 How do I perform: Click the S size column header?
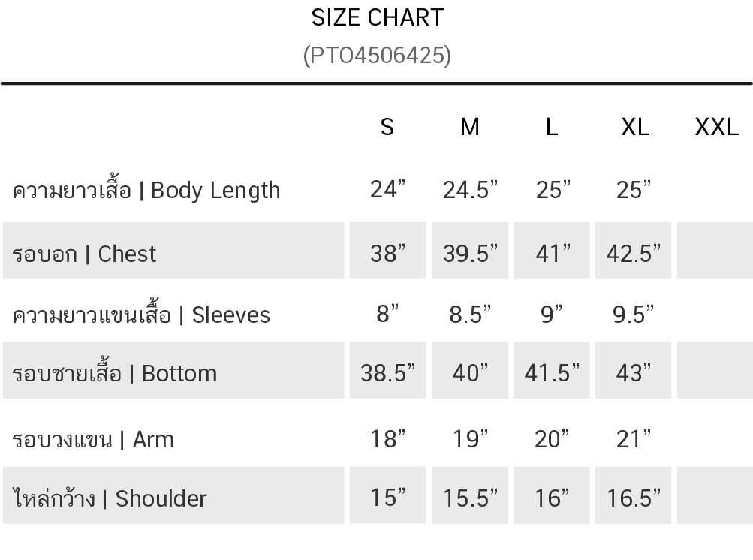click(387, 128)
